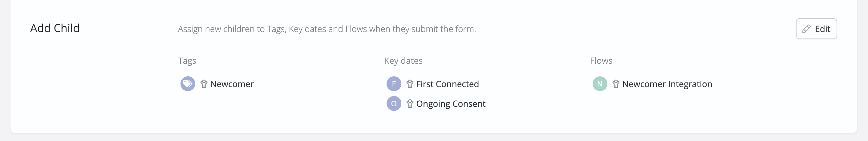The height and width of the screenshot is (141, 868).
Task: Open the Newcomer Integration flow
Action: (x=667, y=84)
